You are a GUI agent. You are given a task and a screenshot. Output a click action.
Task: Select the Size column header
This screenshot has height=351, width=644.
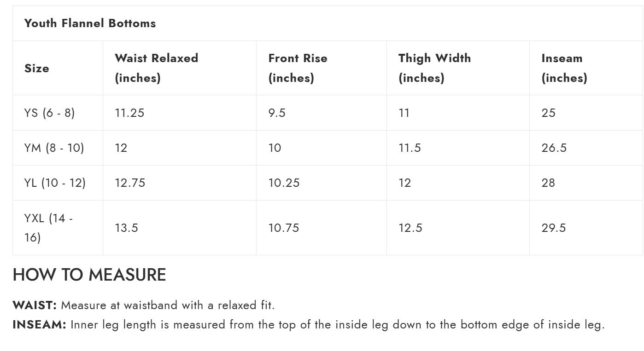point(37,68)
